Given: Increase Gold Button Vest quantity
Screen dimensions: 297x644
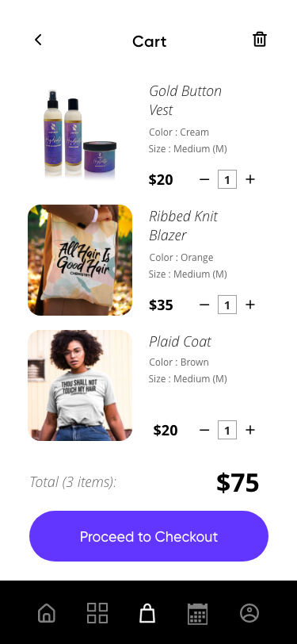Looking at the screenshot, I should point(250,179).
